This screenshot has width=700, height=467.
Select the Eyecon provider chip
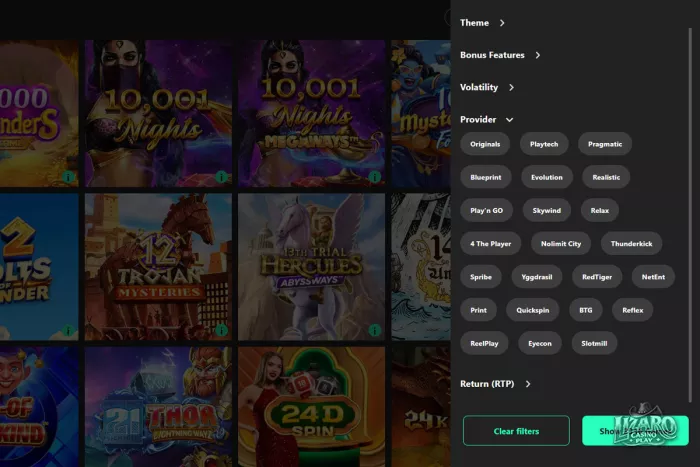540,343
